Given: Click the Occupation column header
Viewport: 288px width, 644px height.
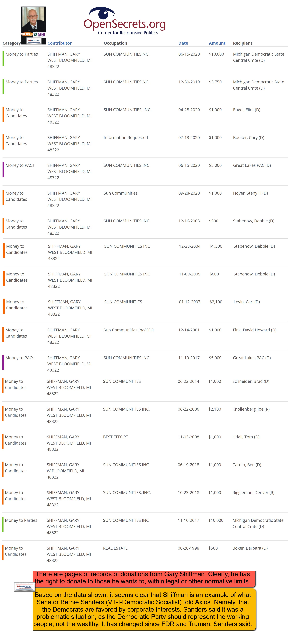Looking at the screenshot, I should (115, 43).
